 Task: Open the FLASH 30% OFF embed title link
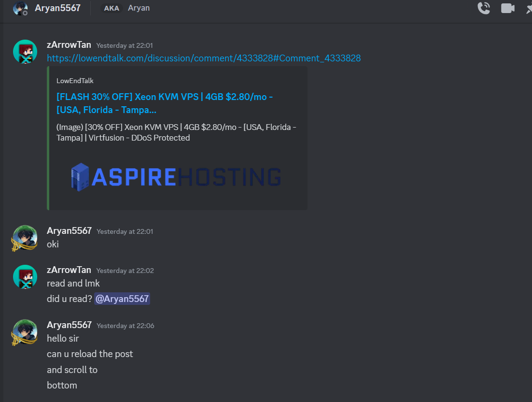tap(165, 103)
